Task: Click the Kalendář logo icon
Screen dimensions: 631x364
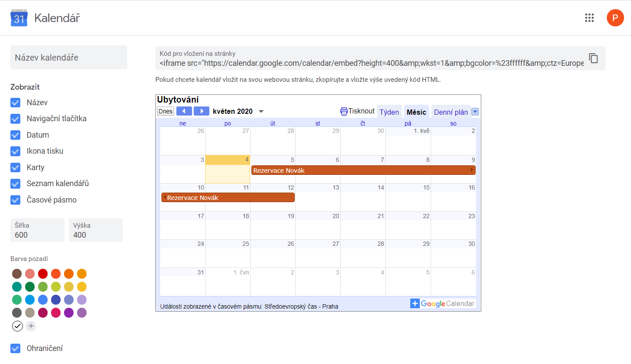Action: (x=19, y=18)
